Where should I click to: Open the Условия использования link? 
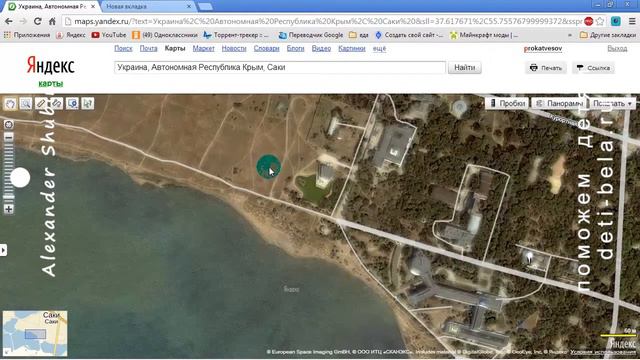[x=603, y=352]
